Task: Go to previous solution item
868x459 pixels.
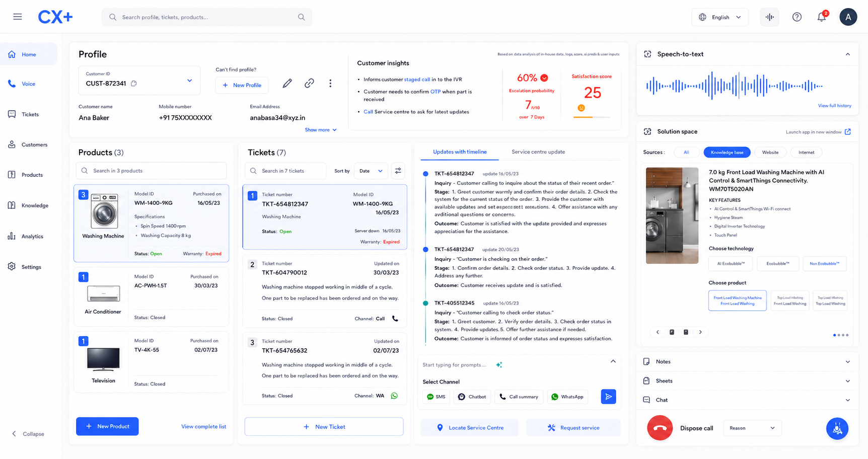Action: (658, 332)
